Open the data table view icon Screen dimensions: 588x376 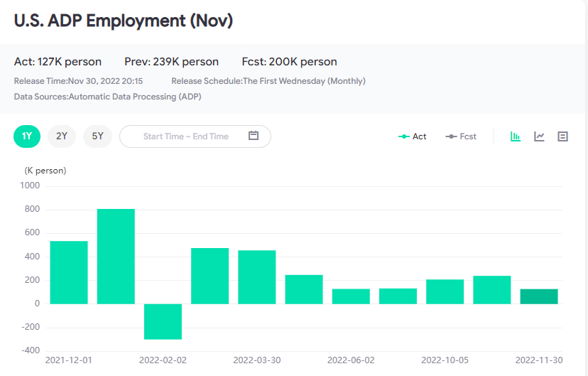click(x=563, y=136)
